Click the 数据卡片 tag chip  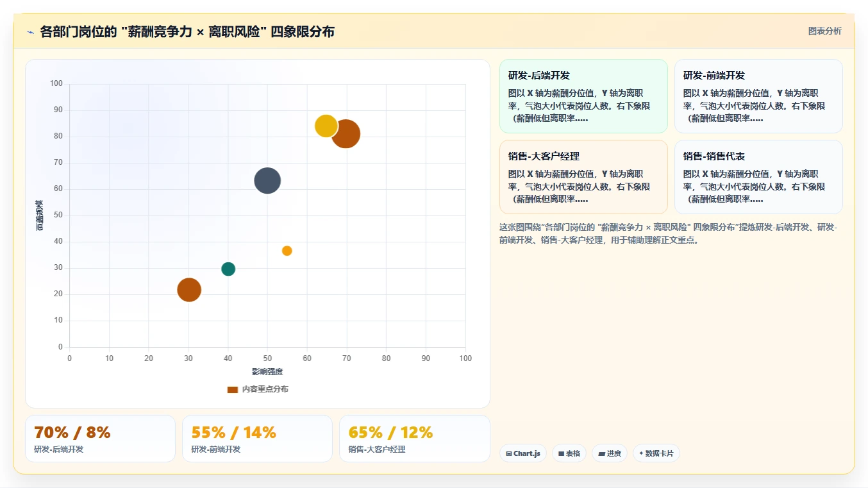point(656,453)
